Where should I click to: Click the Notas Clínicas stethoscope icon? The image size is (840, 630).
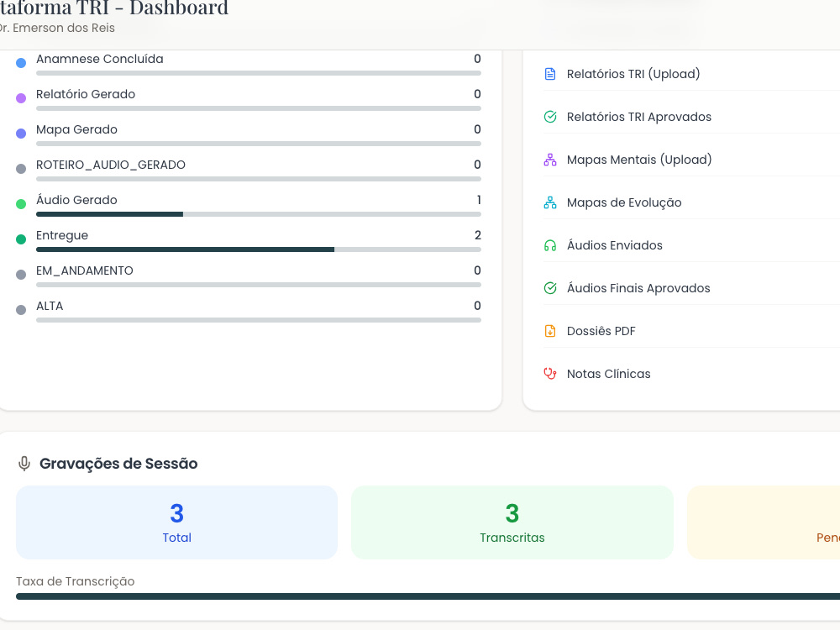click(x=550, y=374)
